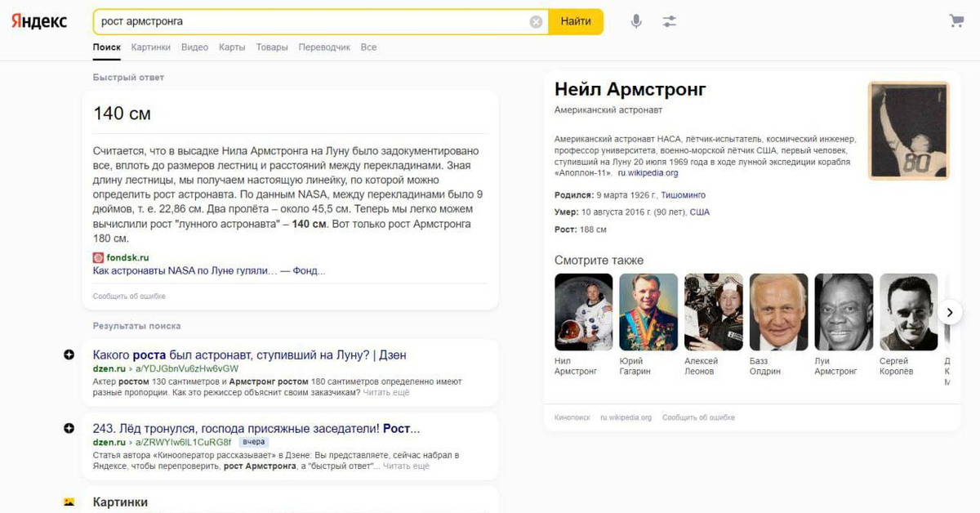Click the 'вчера' date badge

click(254, 442)
